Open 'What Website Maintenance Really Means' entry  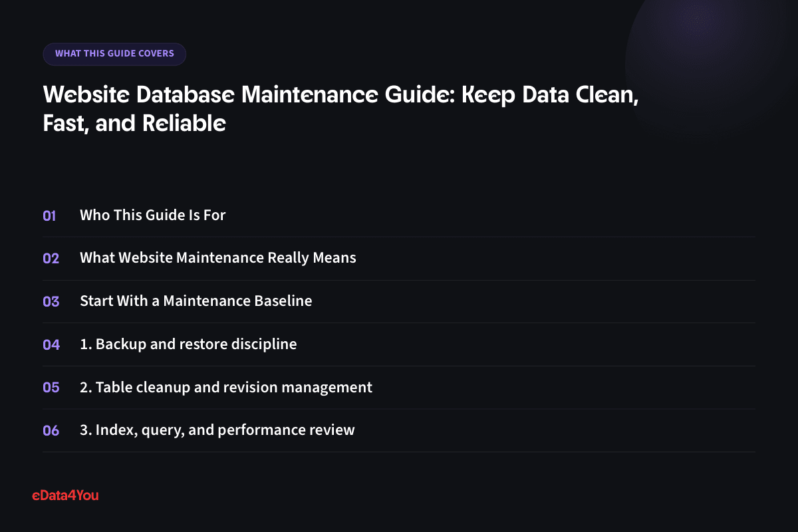click(x=218, y=258)
